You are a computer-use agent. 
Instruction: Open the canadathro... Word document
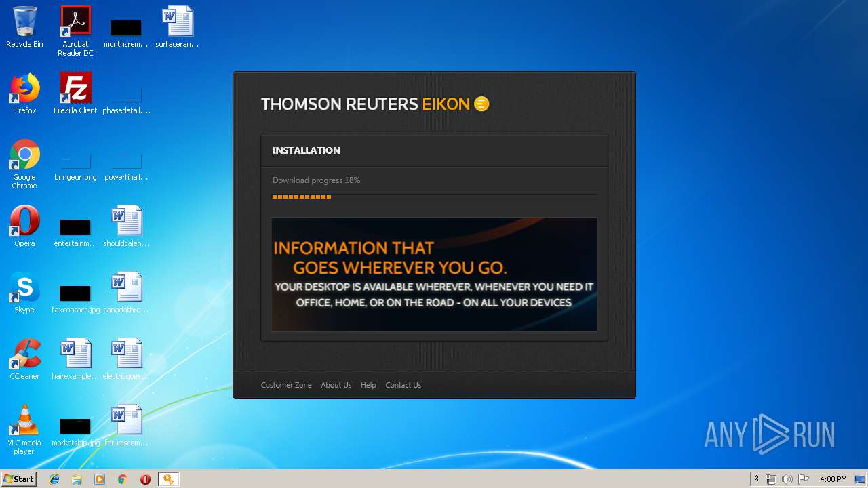pyautogui.click(x=126, y=293)
